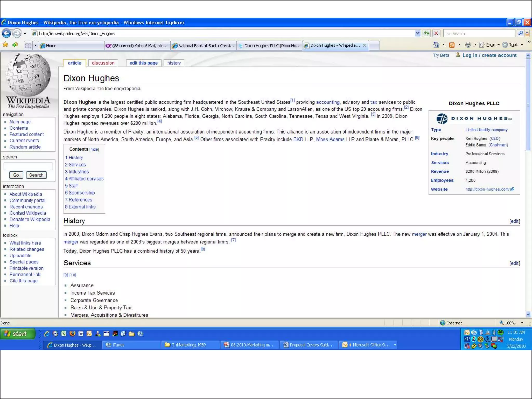The height and width of the screenshot is (399, 532).
Task: Click the RSS feeds icon
Action: pyautogui.click(x=452, y=45)
